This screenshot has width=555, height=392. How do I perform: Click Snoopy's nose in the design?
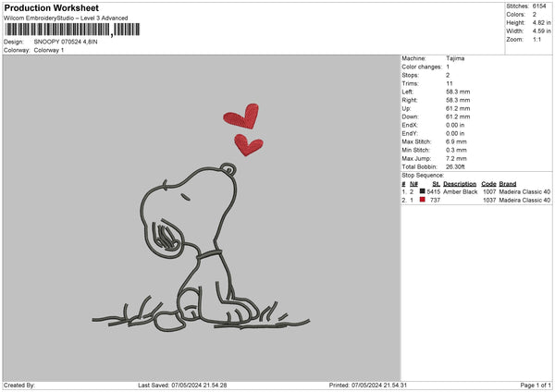228,168
